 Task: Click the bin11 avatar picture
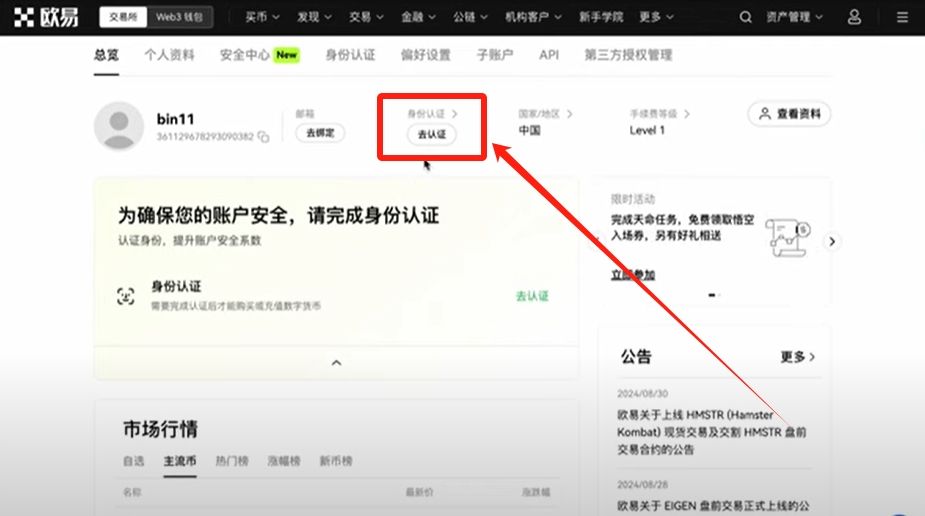tap(118, 125)
